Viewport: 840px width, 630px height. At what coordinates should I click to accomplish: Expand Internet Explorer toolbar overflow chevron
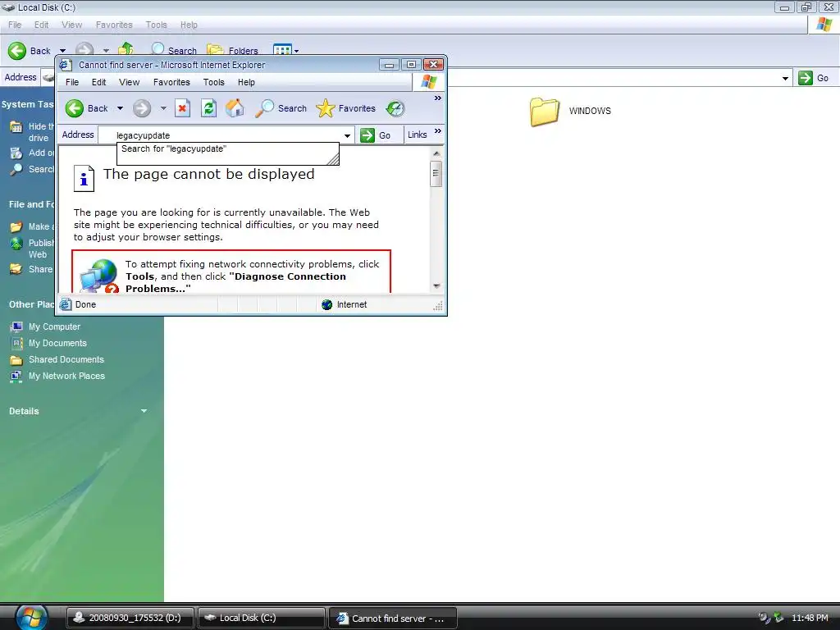click(x=438, y=98)
